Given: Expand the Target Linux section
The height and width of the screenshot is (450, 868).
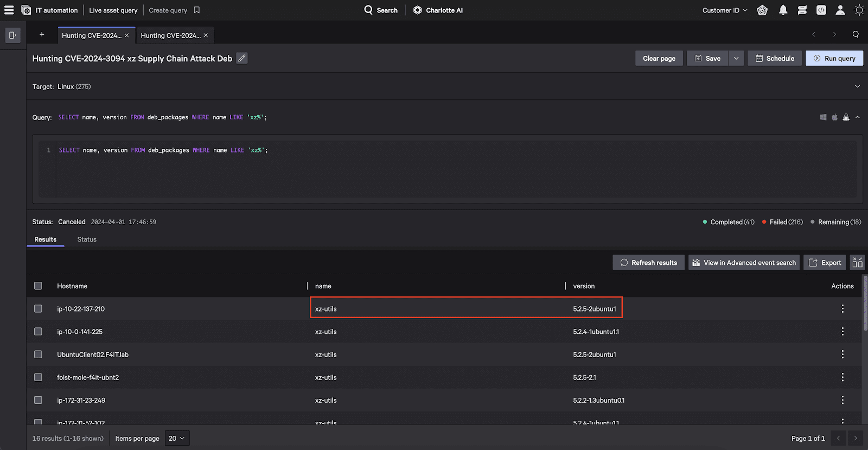Looking at the screenshot, I should (x=857, y=86).
